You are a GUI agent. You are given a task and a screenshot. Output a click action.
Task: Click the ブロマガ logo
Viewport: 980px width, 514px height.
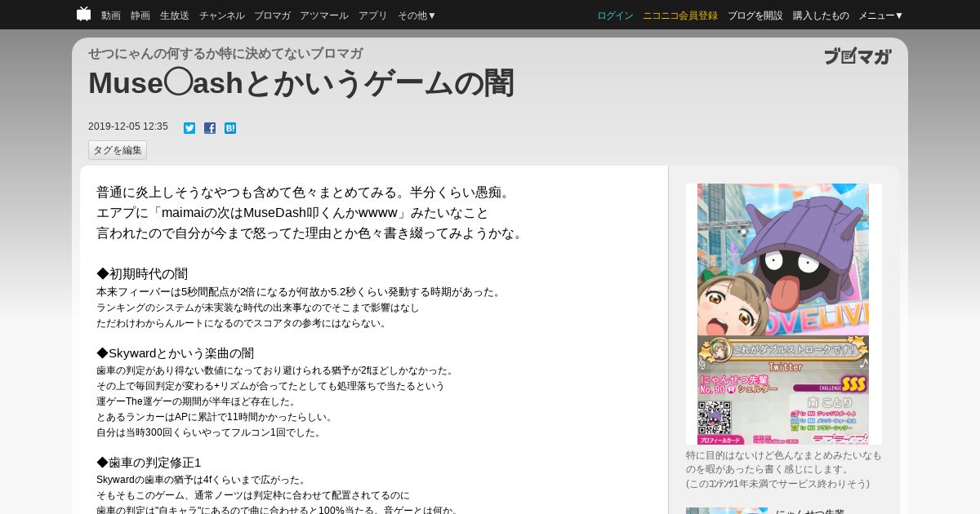coord(857,56)
